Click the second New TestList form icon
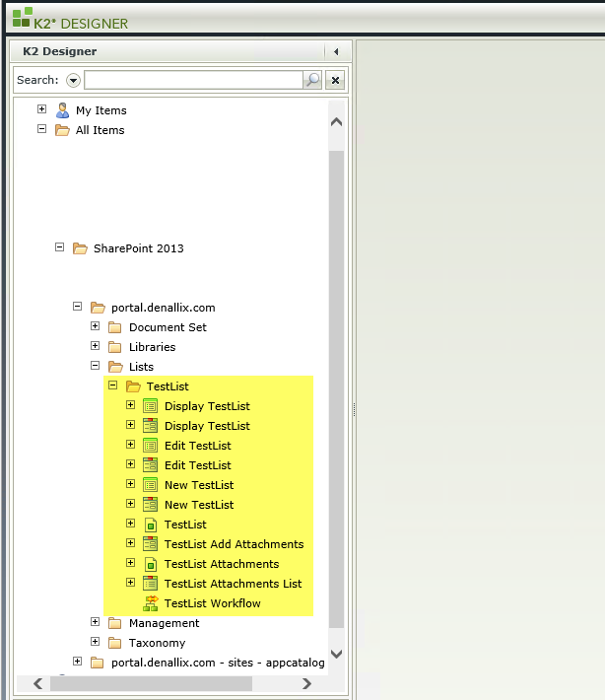Image resolution: width=605 pixels, height=700 pixels. 151,505
